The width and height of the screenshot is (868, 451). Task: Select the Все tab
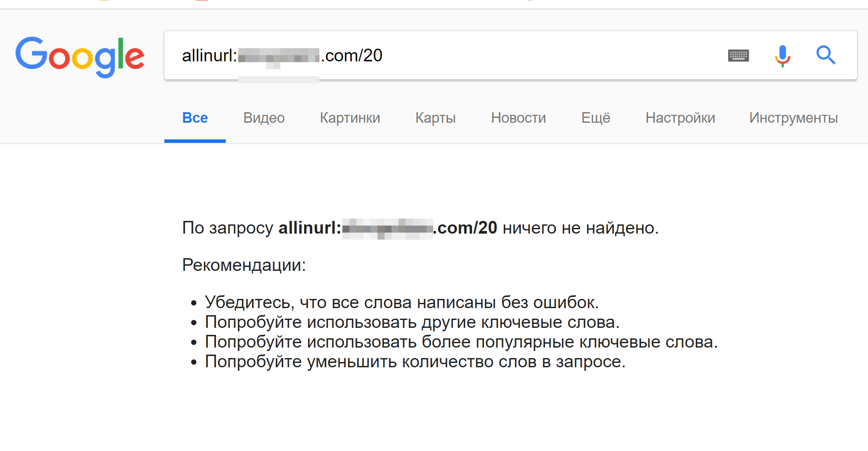tap(195, 118)
